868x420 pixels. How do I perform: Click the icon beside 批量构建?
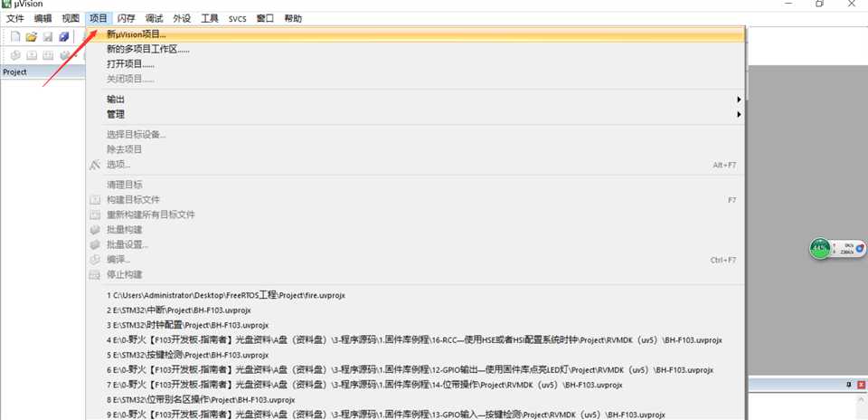click(x=95, y=229)
